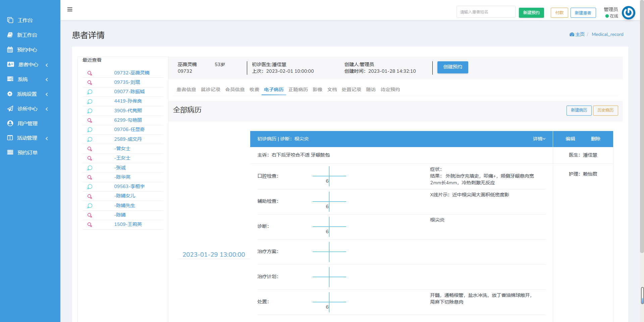Open recent patient -陈婧女儿

click(125, 196)
